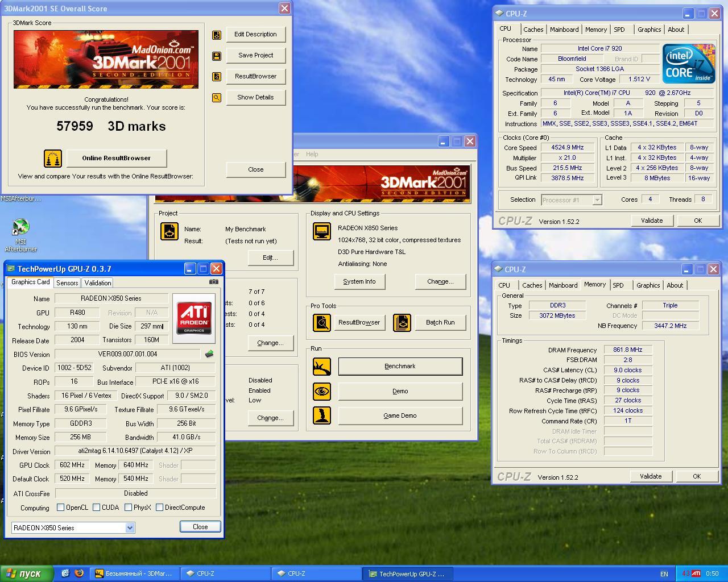Screen dimensions: 728x582
Task: Click the Edit Description icon in score window
Action: click(x=217, y=35)
